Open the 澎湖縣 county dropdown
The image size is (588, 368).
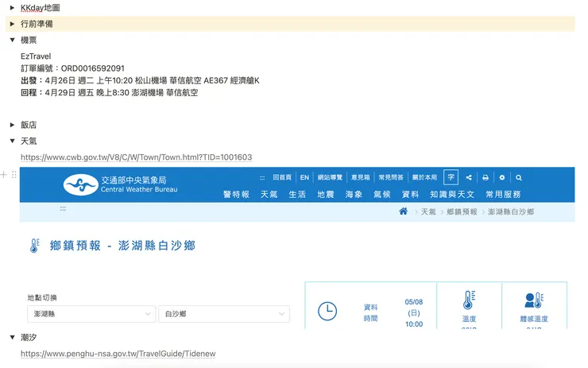(x=91, y=314)
